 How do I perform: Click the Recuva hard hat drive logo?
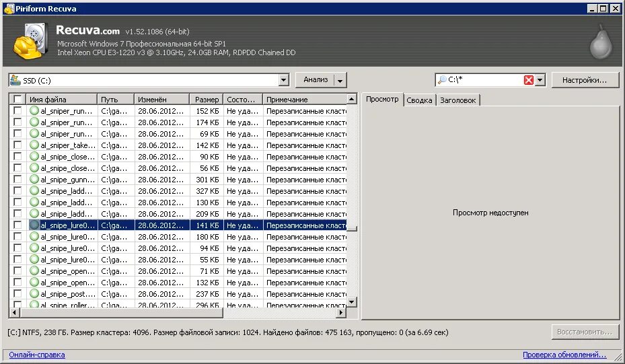(30, 42)
